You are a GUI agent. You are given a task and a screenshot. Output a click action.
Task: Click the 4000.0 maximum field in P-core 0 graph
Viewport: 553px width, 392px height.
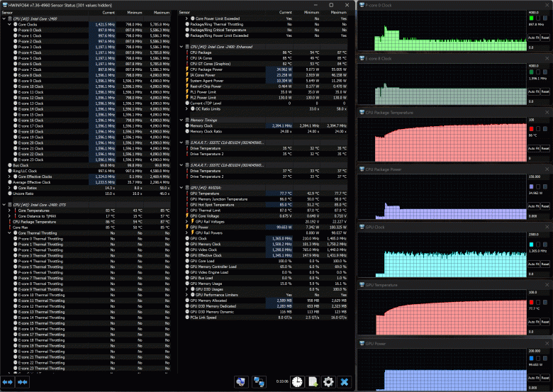(539, 12)
